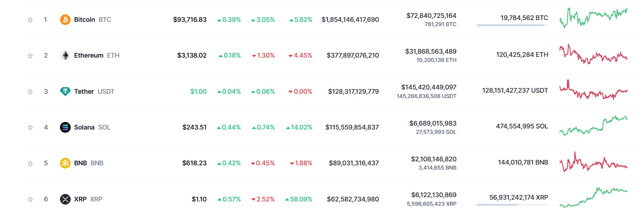Click the Bitcoin circulating supply progress bar
The width and height of the screenshot is (644, 210).
(512, 25)
